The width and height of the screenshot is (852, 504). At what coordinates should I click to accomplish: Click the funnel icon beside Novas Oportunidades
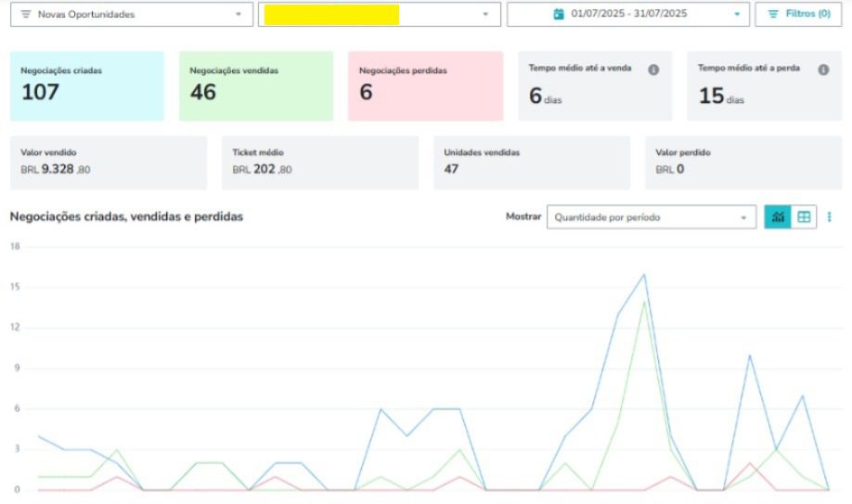(25, 15)
